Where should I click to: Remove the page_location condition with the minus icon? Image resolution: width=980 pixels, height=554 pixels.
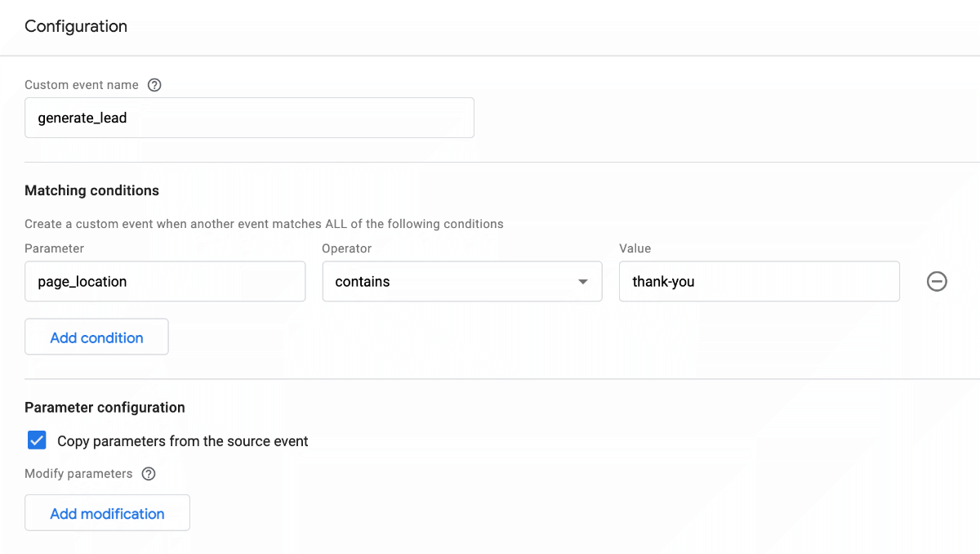coord(937,282)
